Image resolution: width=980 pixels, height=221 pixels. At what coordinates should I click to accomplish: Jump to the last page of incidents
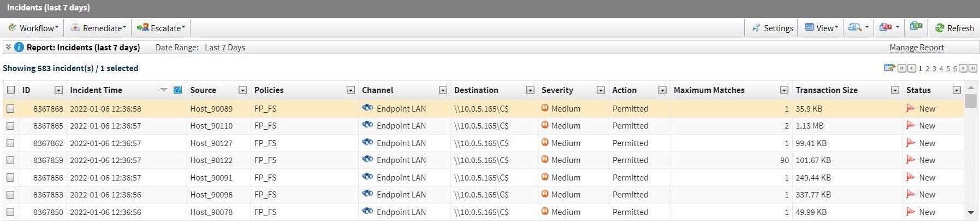coord(972,68)
